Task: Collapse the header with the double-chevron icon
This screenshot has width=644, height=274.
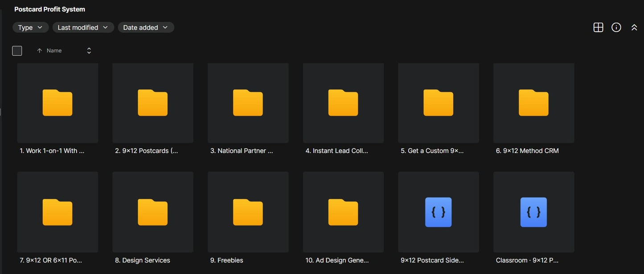Action: click(x=634, y=28)
